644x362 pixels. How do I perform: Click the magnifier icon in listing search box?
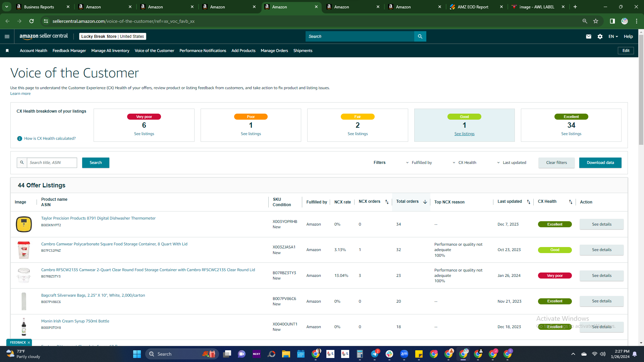click(22, 163)
